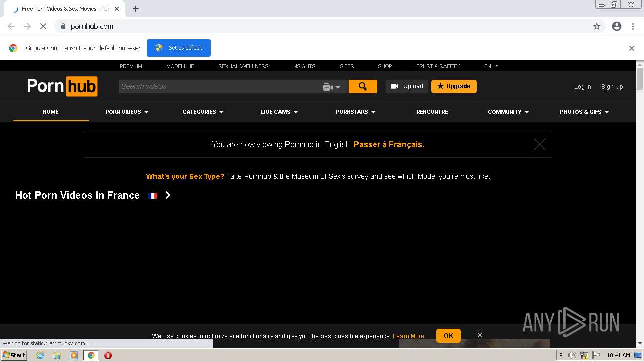
Task: Open the TRUST & SAFETY top link
Action: coord(438,66)
